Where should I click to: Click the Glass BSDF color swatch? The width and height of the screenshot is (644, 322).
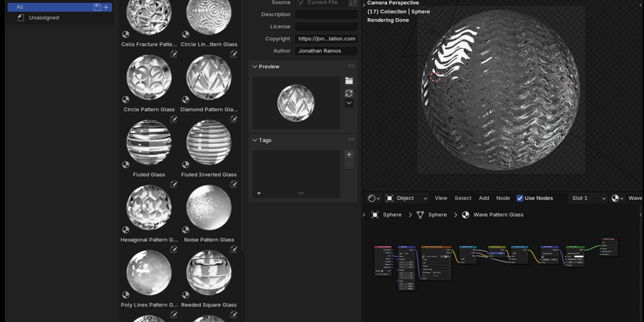click(x=578, y=256)
